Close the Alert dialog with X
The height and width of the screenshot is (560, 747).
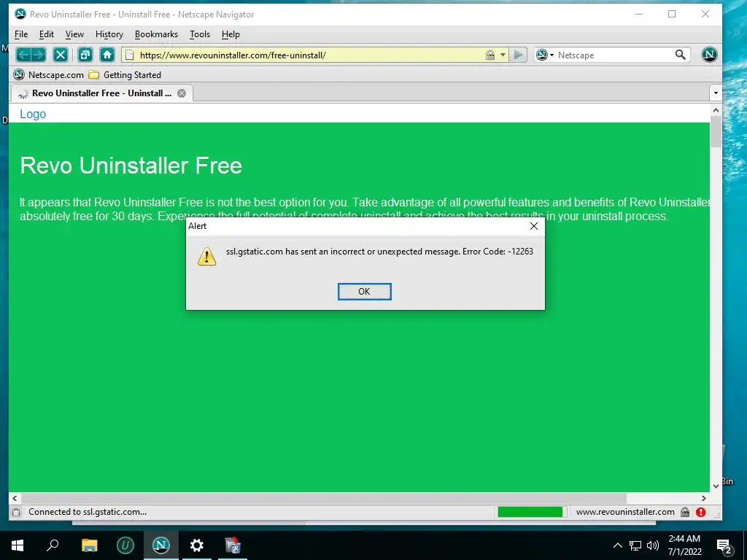coord(533,226)
